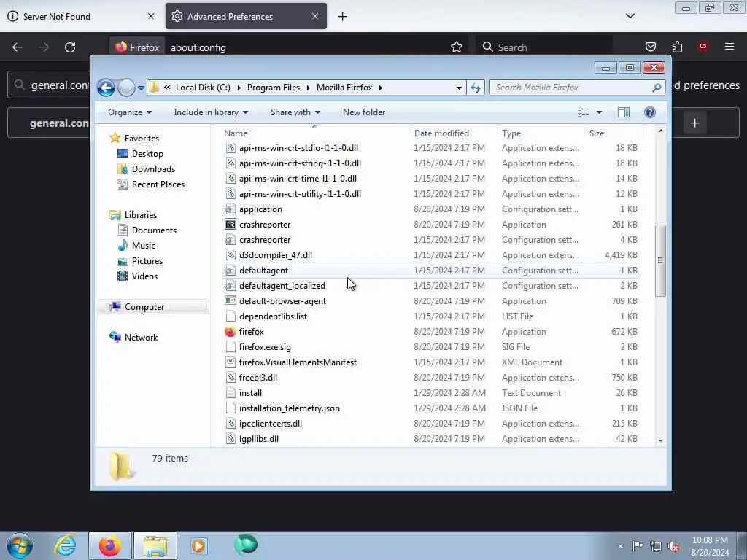Image resolution: width=747 pixels, height=560 pixels.
Task: Click Local Disk (C:) breadcrumb
Action: pos(203,87)
